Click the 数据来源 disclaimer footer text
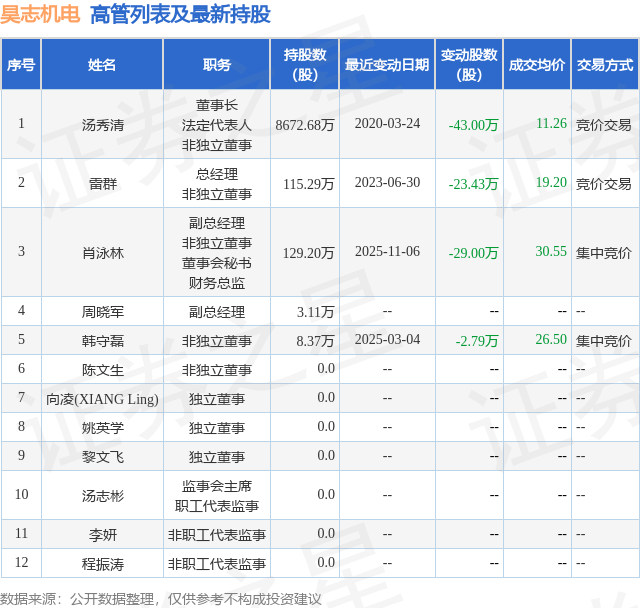This screenshot has height=608, width=640. point(160,599)
